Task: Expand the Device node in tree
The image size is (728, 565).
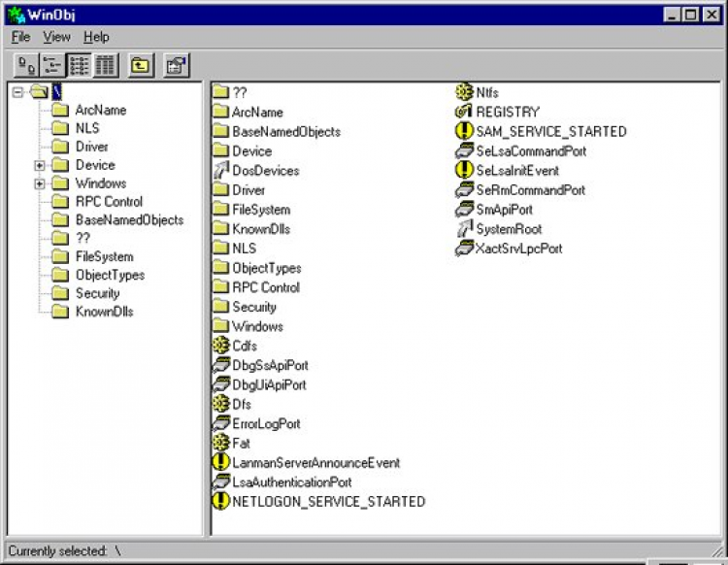Action: [40, 165]
